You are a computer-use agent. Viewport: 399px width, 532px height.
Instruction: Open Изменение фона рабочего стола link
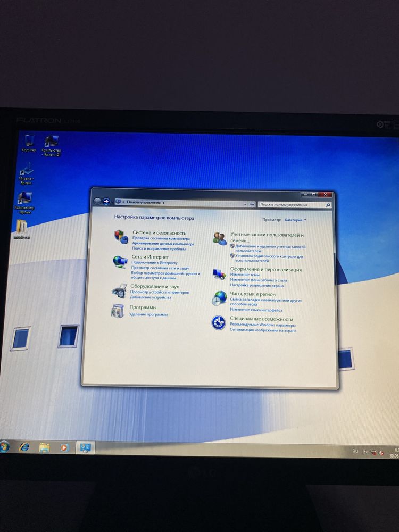(259, 280)
